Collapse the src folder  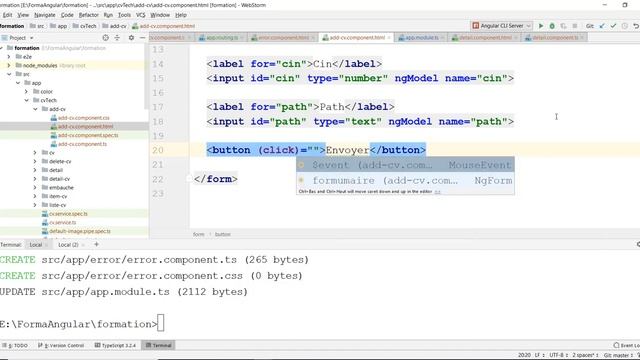pos(9,74)
